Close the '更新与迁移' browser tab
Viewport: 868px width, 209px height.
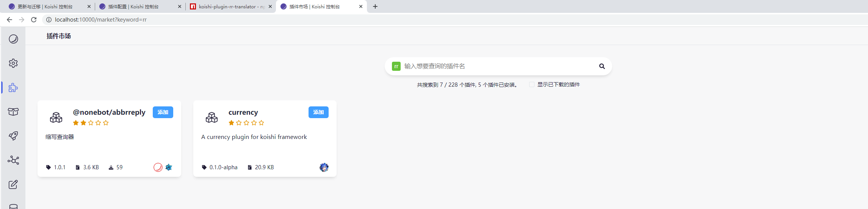89,6
